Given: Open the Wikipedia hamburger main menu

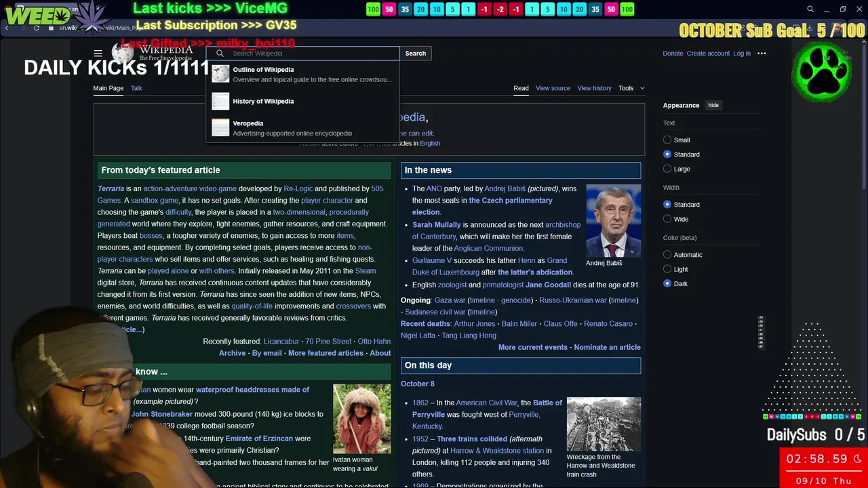Looking at the screenshot, I should 98,54.
